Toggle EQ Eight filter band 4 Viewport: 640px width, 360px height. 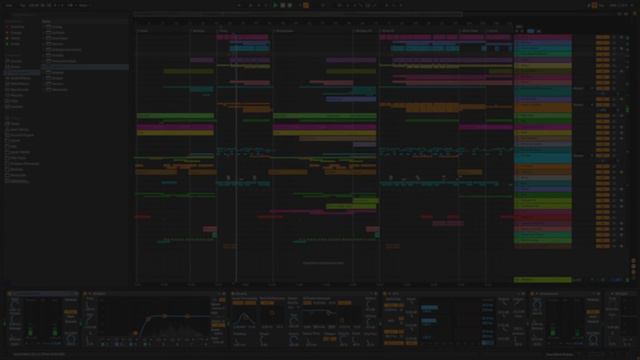pos(145,344)
